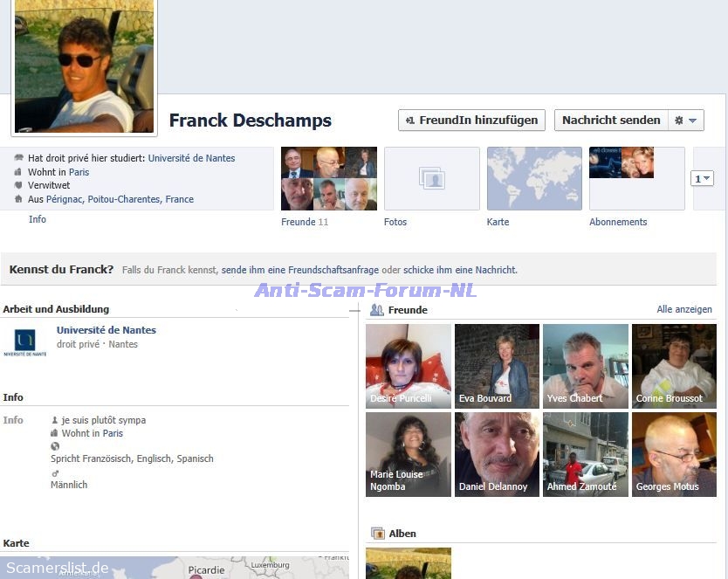The image size is (728, 579).
Task: Click the Alben section album icon
Action: [378, 533]
